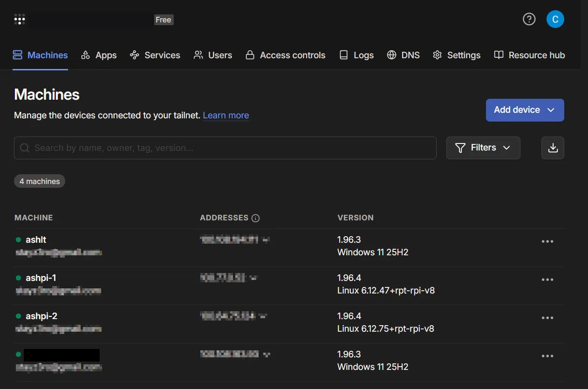Expand the address dropdown for ashlt

[266, 240]
